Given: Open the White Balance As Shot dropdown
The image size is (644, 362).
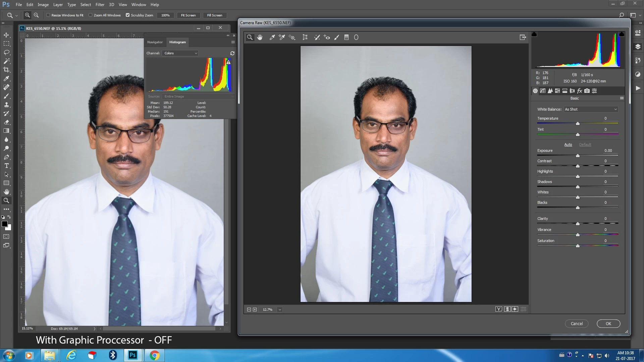Looking at the screenshot, I should [590, 109].
